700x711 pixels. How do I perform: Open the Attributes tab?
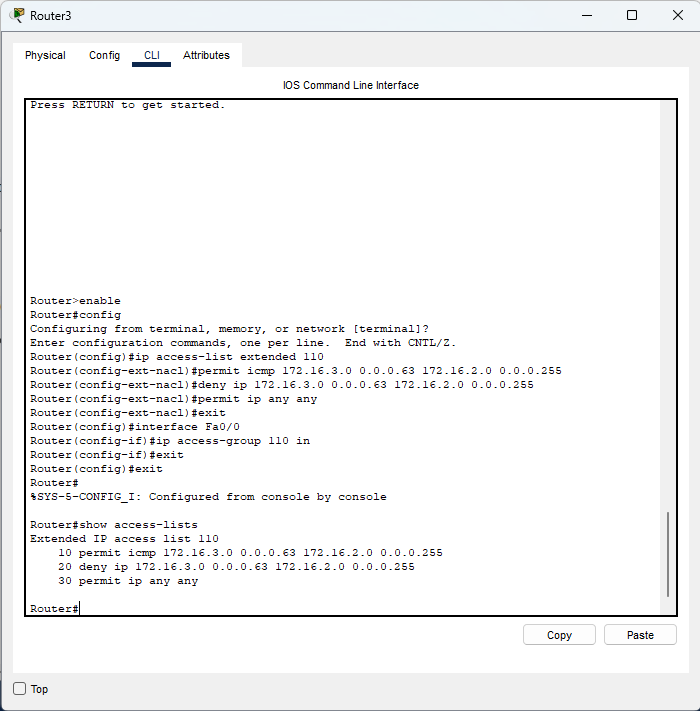coord(206,55)
